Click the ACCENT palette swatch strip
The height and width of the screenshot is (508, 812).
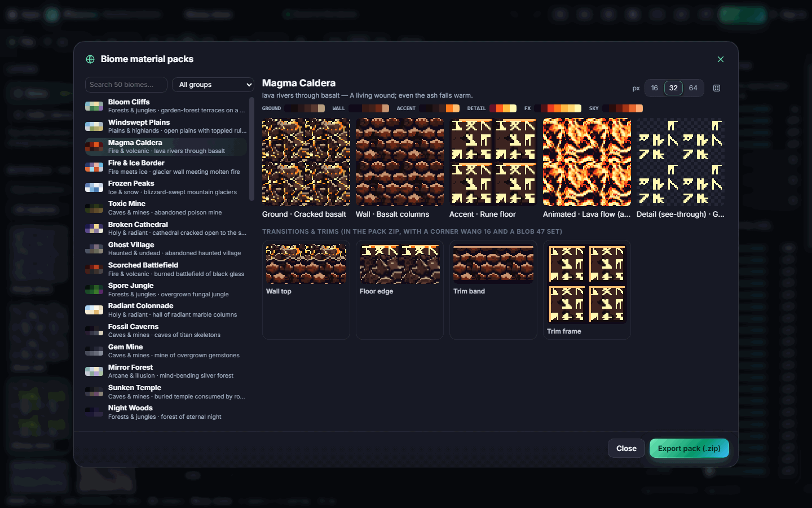coord(439,108)
